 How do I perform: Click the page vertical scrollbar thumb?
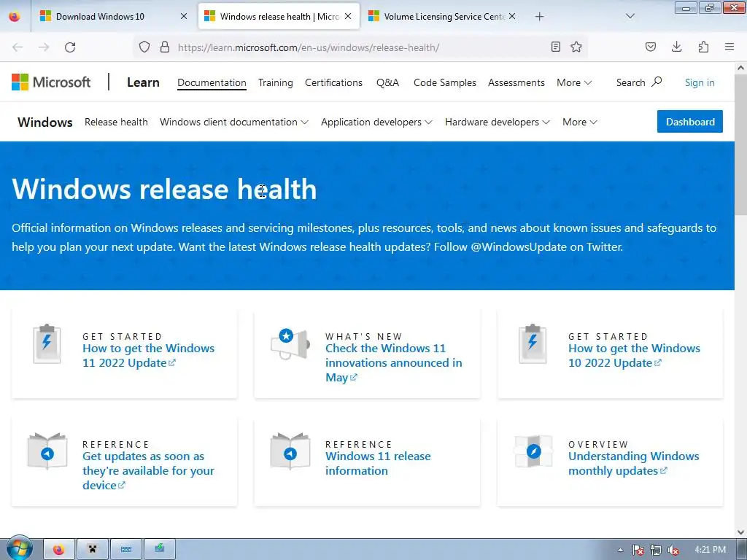click(741, 144)
